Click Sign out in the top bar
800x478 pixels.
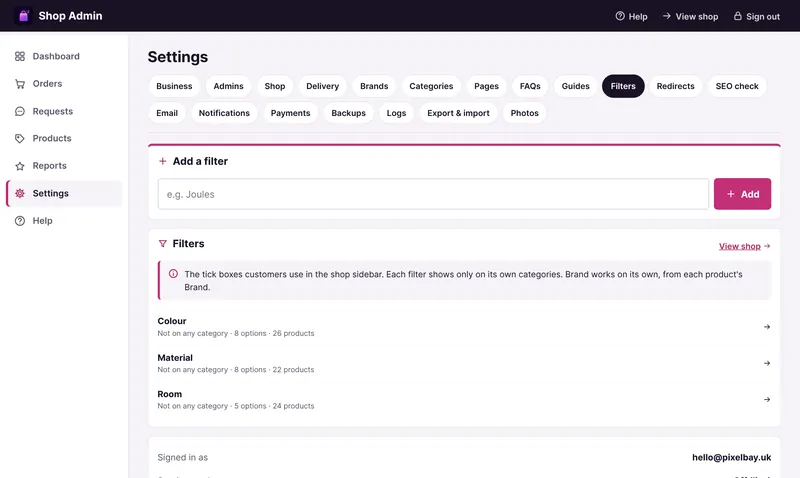point(763,16)
